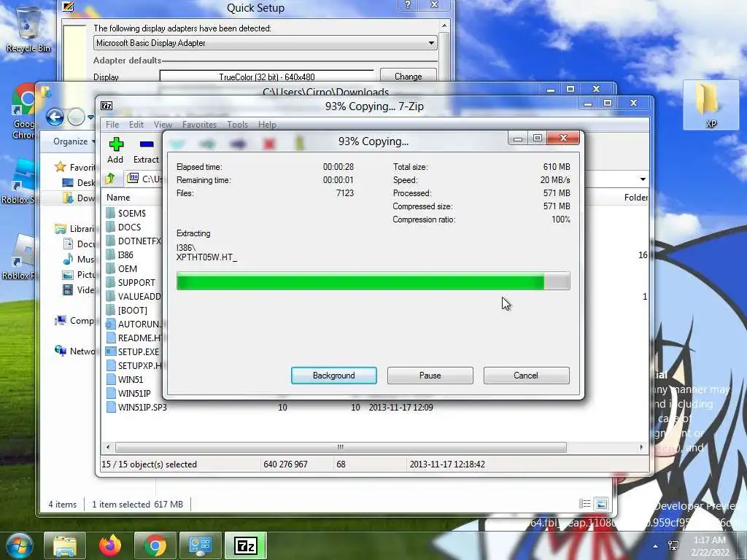
Task: Select the SOEMS folder icon
Action: click(x=111, y=213)
